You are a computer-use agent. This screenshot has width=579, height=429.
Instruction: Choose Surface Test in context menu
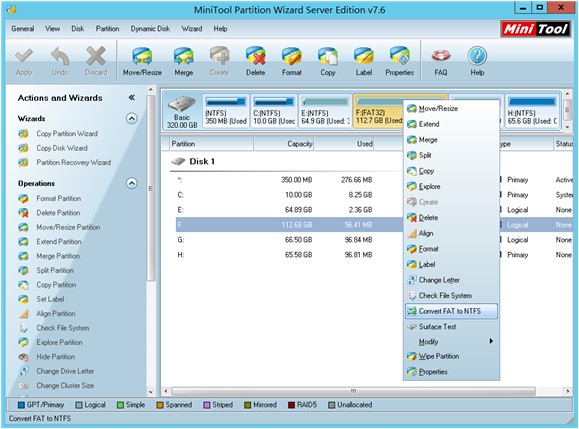[451, 327]
